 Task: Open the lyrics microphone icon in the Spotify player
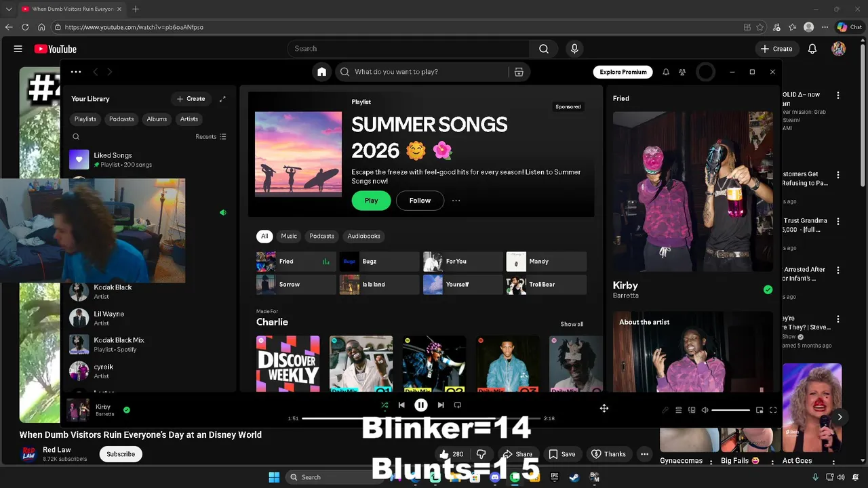665,410
